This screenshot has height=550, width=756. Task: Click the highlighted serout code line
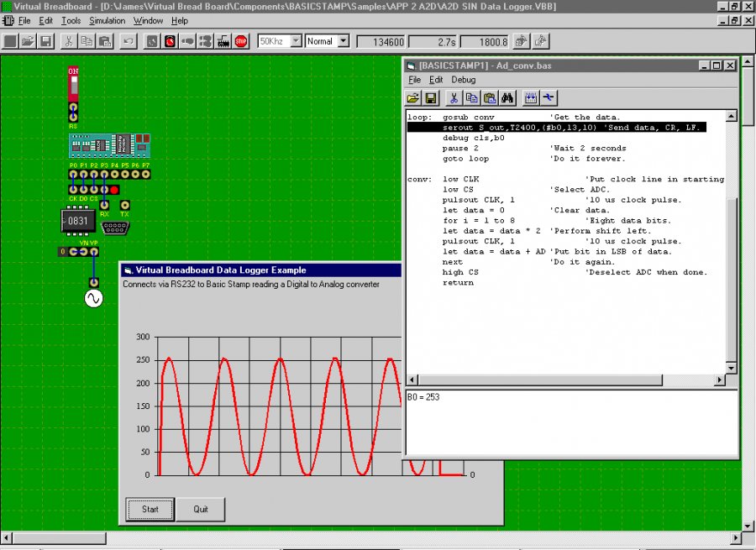(x=557, y=128)
